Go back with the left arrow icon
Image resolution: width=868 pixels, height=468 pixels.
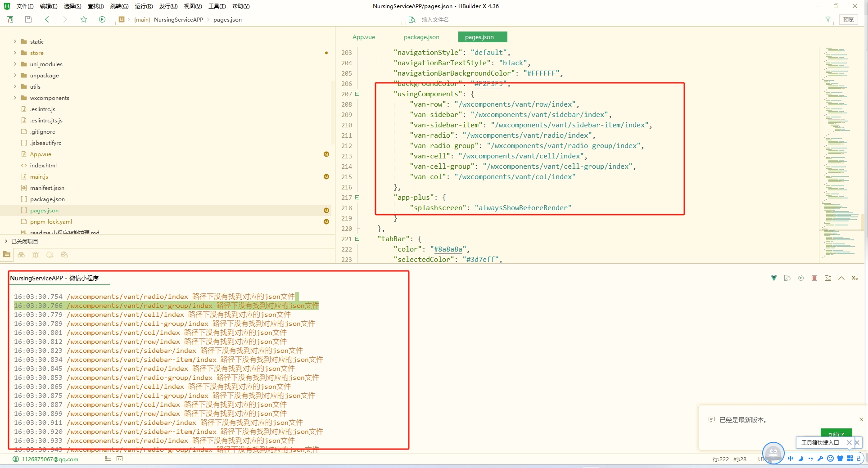point(47,19)
